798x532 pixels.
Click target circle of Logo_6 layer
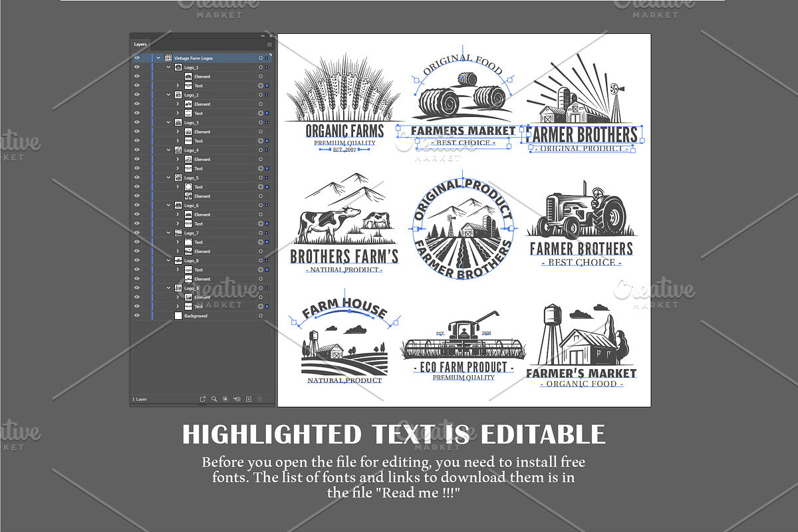point(261,205)
